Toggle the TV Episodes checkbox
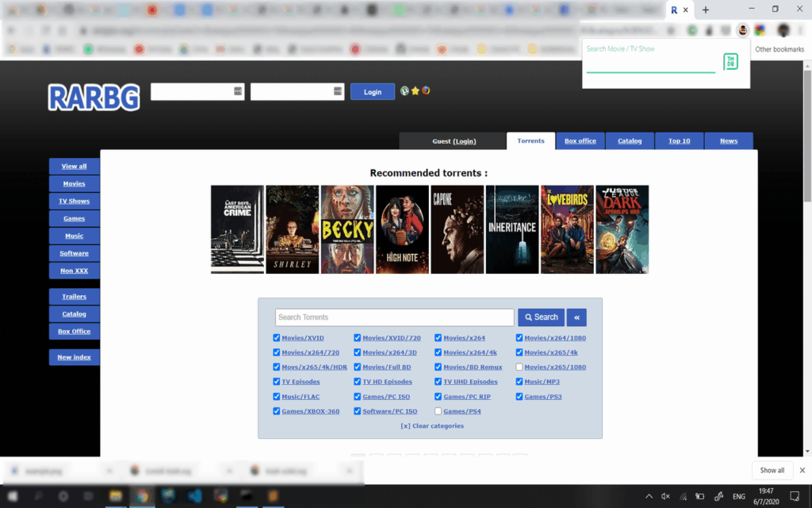Screen dimensions: 812x508 point(277,382)
